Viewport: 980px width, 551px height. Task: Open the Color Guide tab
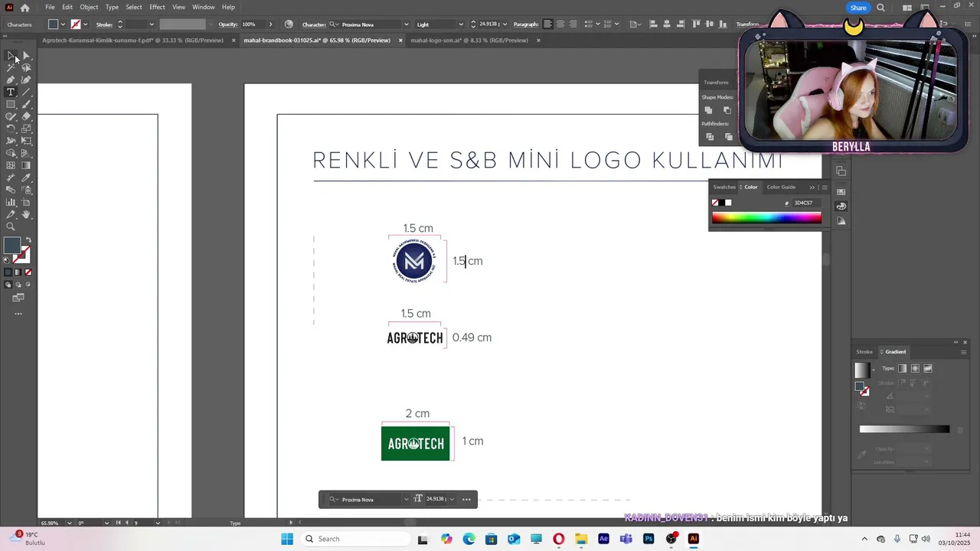781,187
